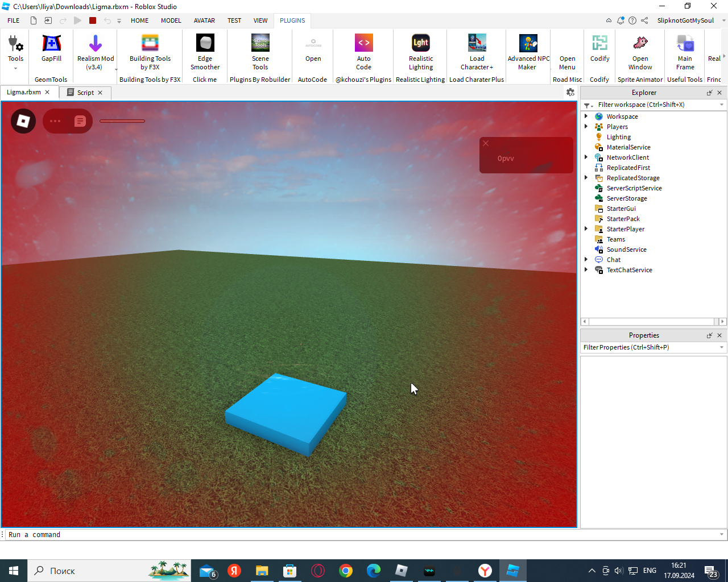Image resolution: width=728 pixels, height=582 pixels.
Task: Open the viewport settings gear
Action: [x=570, y=92]
